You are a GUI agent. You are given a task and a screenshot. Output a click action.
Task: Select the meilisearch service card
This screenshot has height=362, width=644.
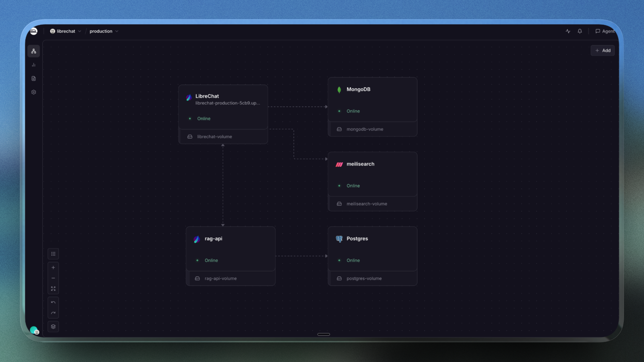(x=372, y=174)
